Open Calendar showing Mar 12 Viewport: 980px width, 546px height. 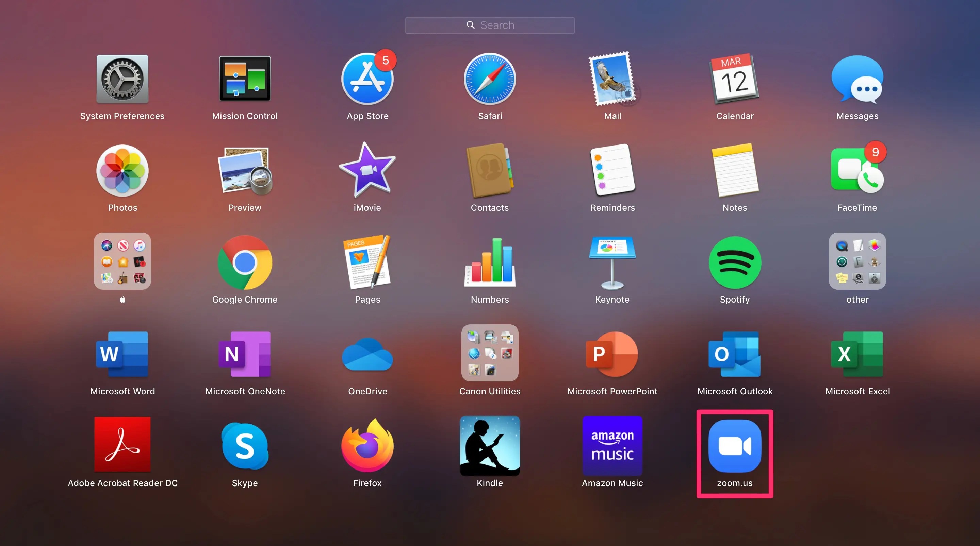pos(735,79)
